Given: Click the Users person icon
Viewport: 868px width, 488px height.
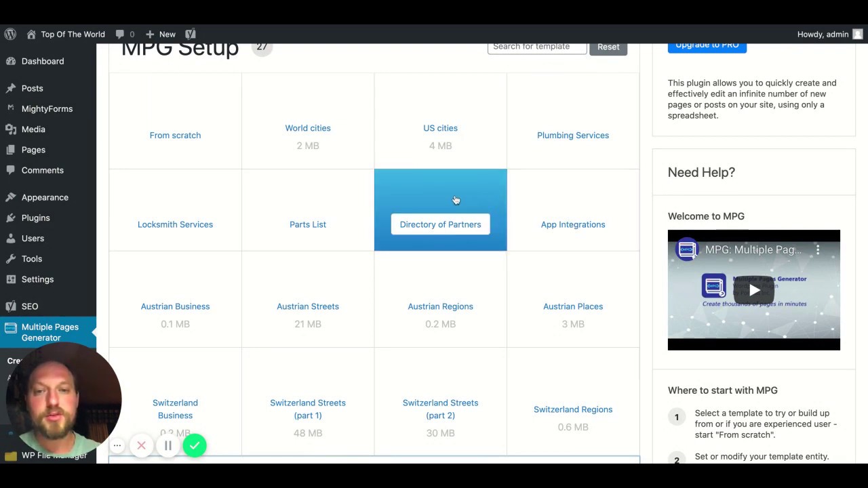Looking at the screenshot, I should click(x=11, y=239).
